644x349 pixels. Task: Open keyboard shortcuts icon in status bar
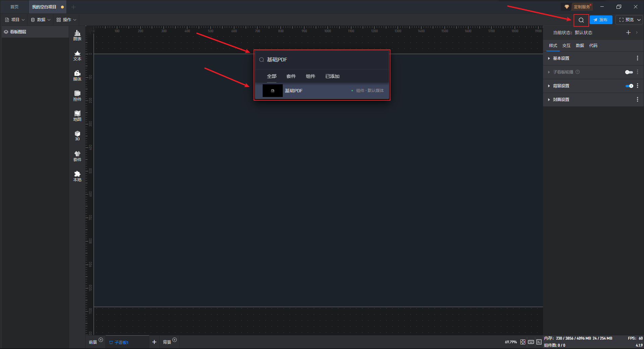coord(531,342)
